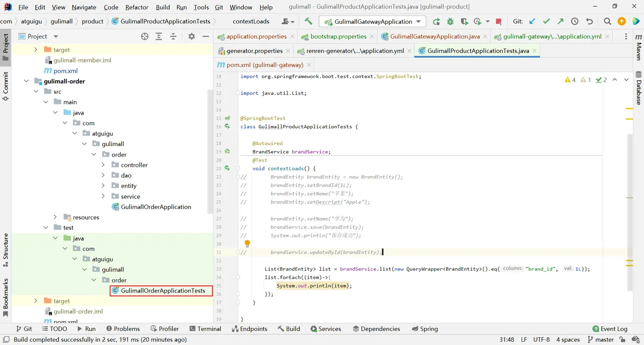
Task: Click the UTF-8 encoding status widget
Action: coord(541,339)
